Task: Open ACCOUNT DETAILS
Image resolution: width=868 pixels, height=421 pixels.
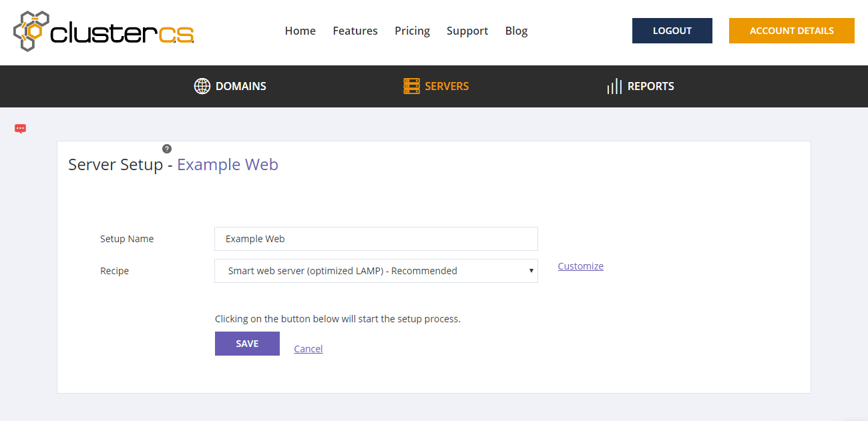Action: [791, 31]
